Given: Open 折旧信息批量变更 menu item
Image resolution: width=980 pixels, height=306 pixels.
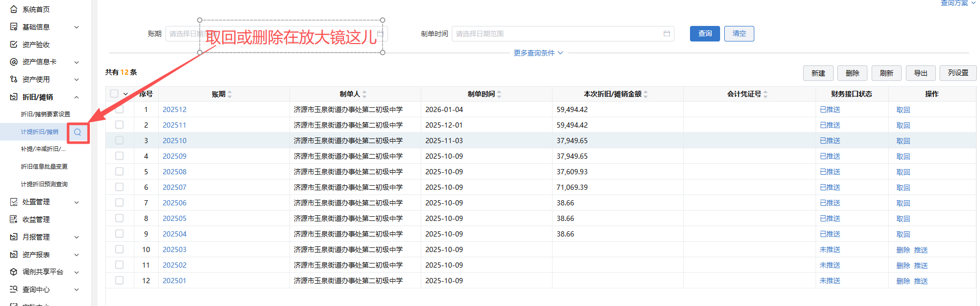Looking at the screenshot, I should [x=44, y=166].
